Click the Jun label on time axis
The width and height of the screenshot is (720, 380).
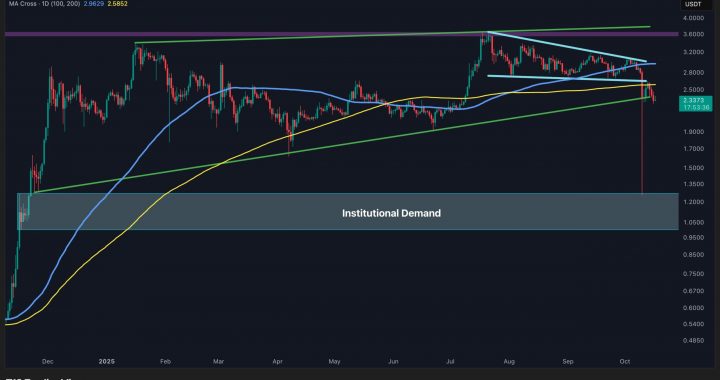click(393, 362)
